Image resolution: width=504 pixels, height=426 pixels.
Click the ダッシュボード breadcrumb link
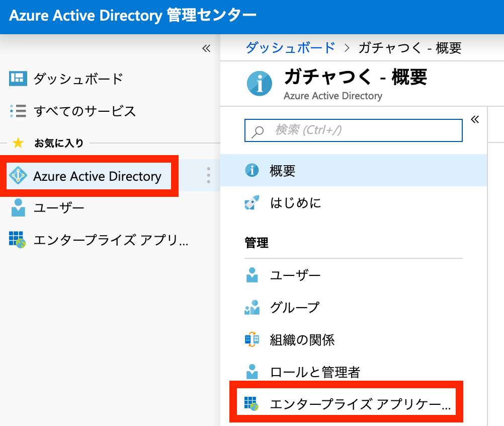point(291,48)
